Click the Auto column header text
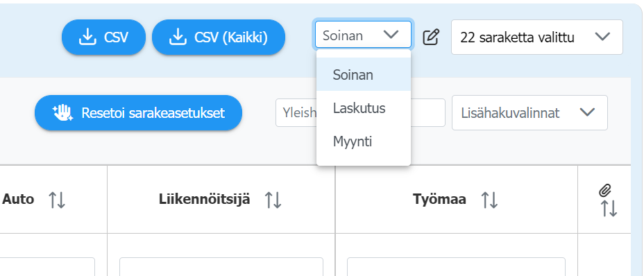Screen dimensions: 644x276 (x=19, y=199)
